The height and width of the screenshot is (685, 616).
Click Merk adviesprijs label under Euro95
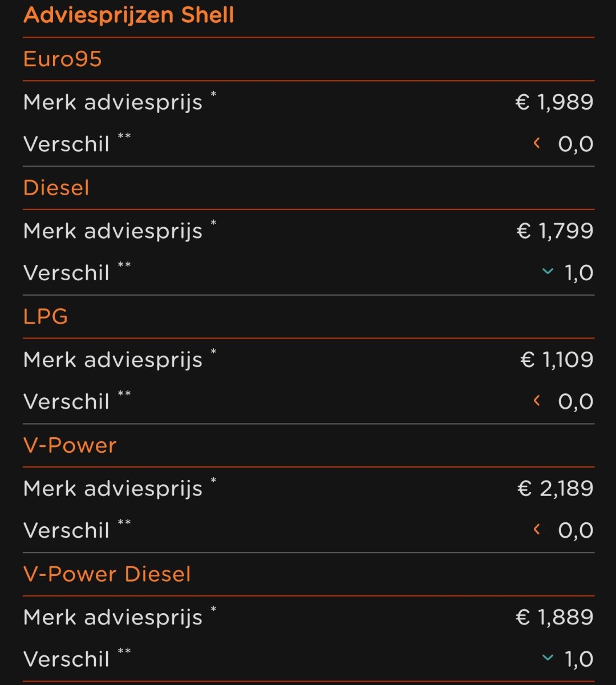click(x=113, y=103)
